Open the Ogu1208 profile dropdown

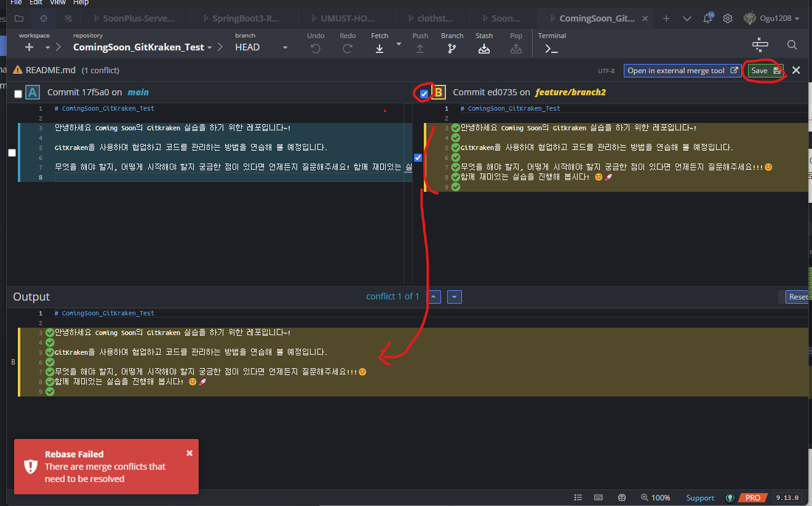[772, 18]
